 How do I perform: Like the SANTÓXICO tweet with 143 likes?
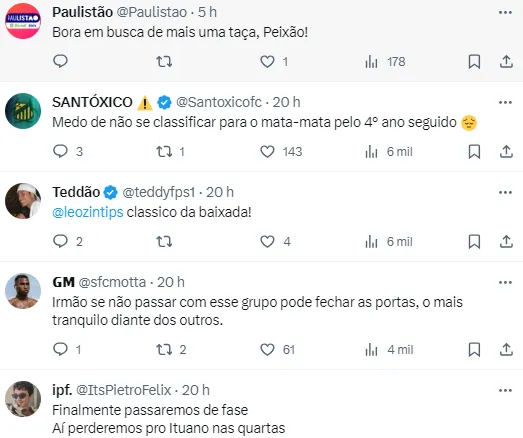(x=267, y=152)
